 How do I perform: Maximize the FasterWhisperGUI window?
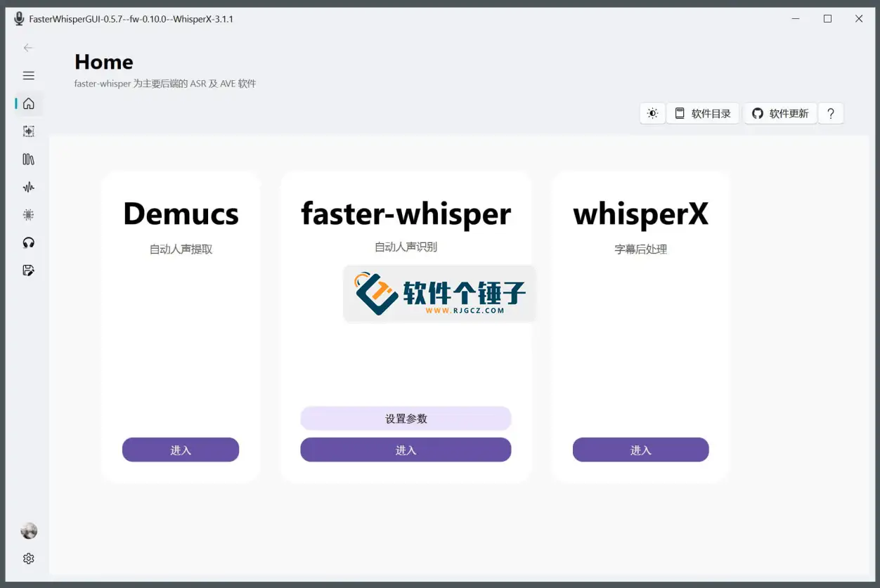pos(827,19)
